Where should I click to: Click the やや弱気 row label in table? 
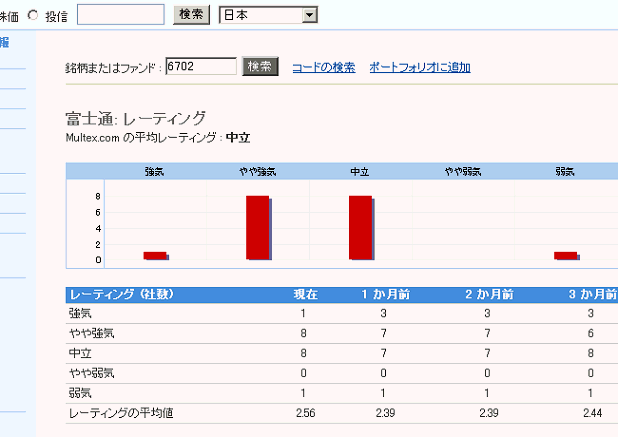click(x=92, y=373)
